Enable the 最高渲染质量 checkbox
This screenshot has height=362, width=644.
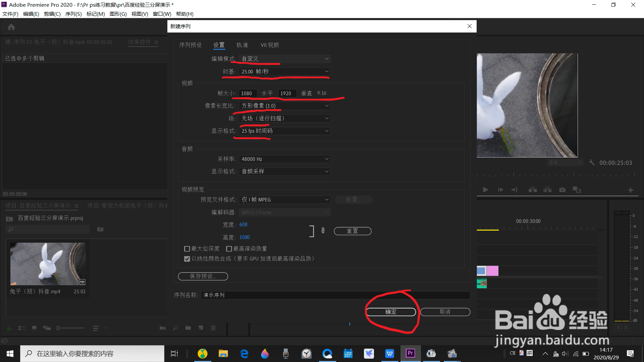coord(229,249)
